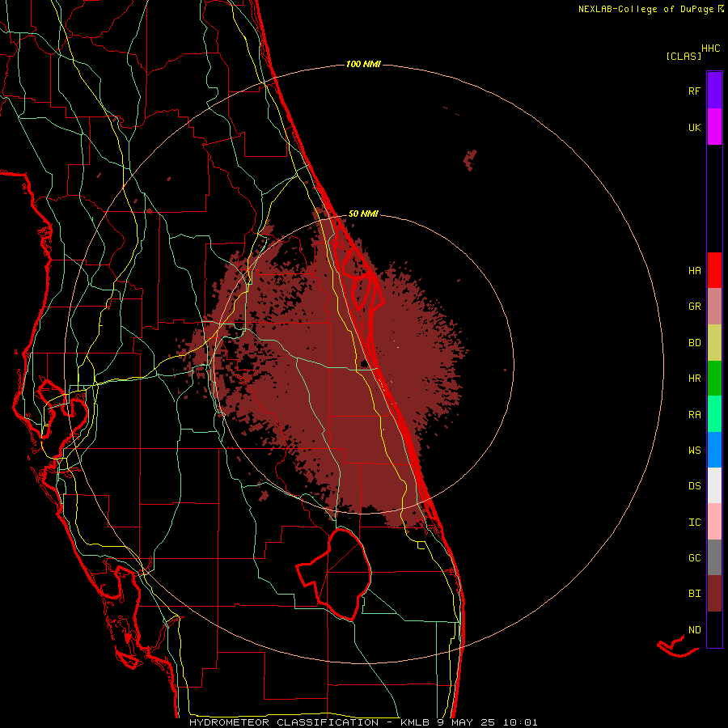Click the HYDROMETEOR CLASSIFICATION title text
728x728 pixels.
pyautogui.click(x=284, y=722)
